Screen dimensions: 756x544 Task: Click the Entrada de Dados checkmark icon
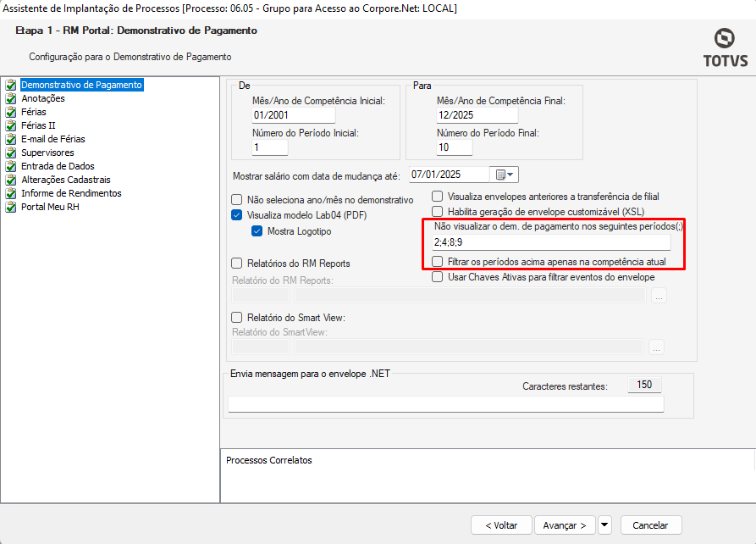[x=11, y=166]
